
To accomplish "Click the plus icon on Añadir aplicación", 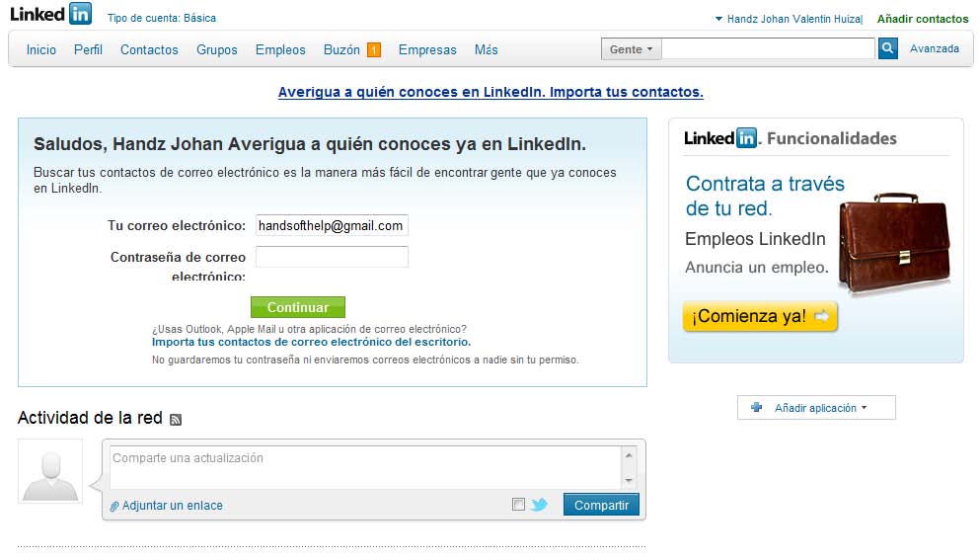I will click(757, 407).
